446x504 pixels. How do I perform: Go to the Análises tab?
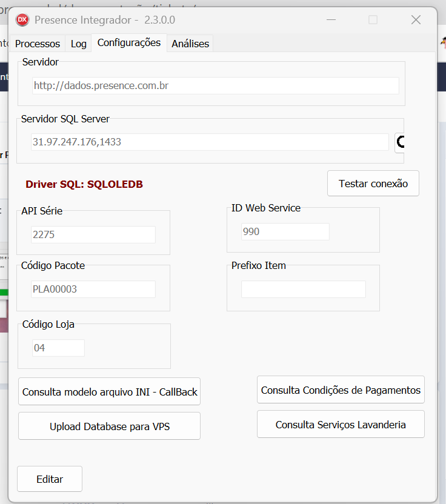click(x=190, y=44)
